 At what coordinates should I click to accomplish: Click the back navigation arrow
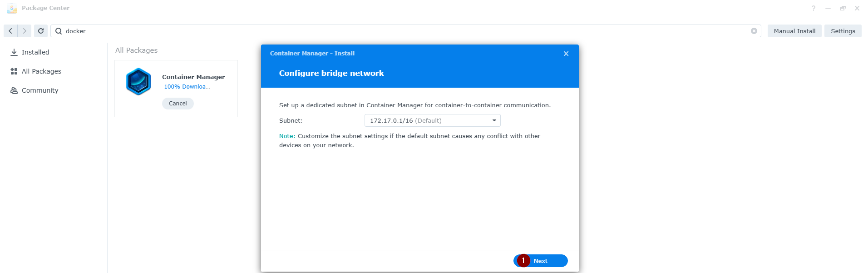point(10,31)
